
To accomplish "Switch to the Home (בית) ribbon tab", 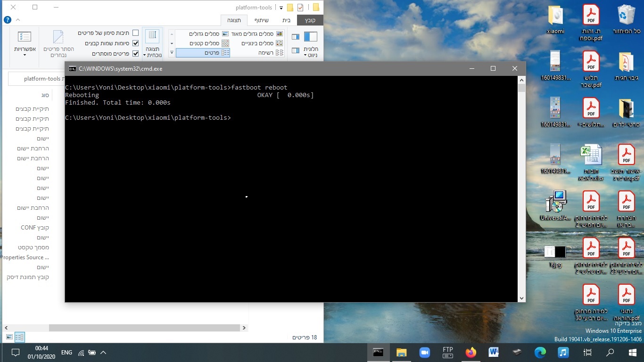I will [x=286, y=20].
